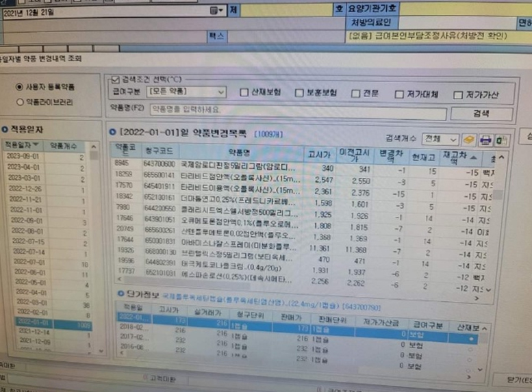The image size is (532, 392).
Task: Enable the 보훈보험 checkbox
Action: (299, 93)
